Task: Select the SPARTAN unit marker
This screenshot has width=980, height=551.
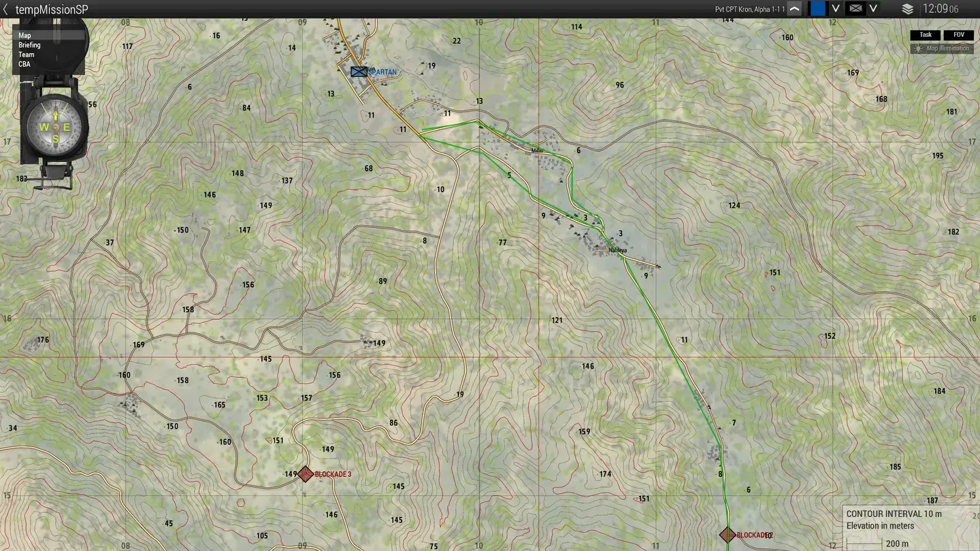Action: coord(357,71)
